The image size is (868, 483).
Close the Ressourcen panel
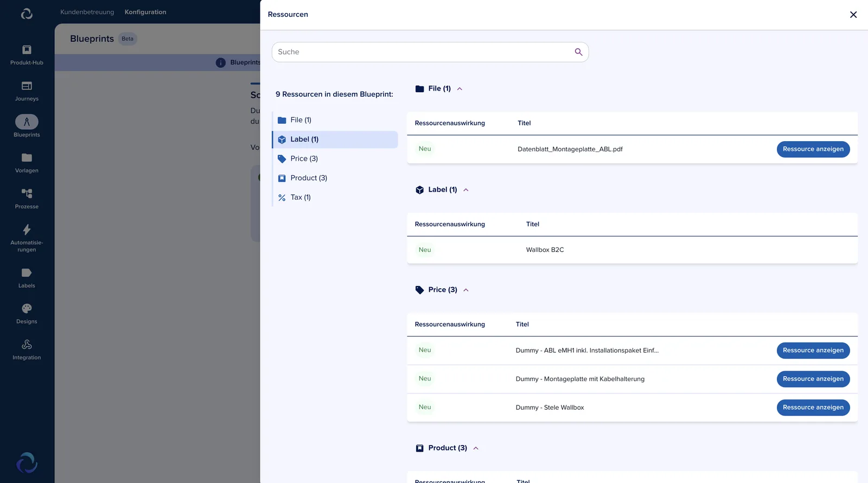pyautogui.click(x=853, y=15)
